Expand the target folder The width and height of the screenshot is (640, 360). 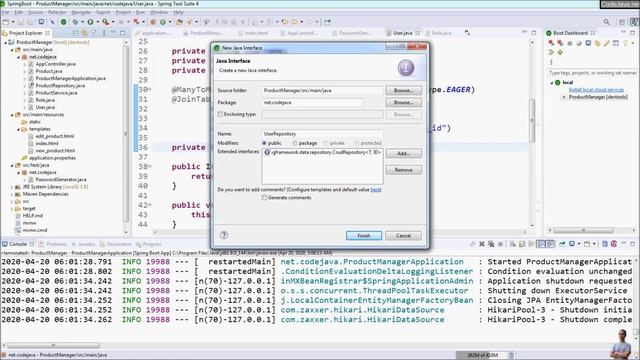coord(12,209)
